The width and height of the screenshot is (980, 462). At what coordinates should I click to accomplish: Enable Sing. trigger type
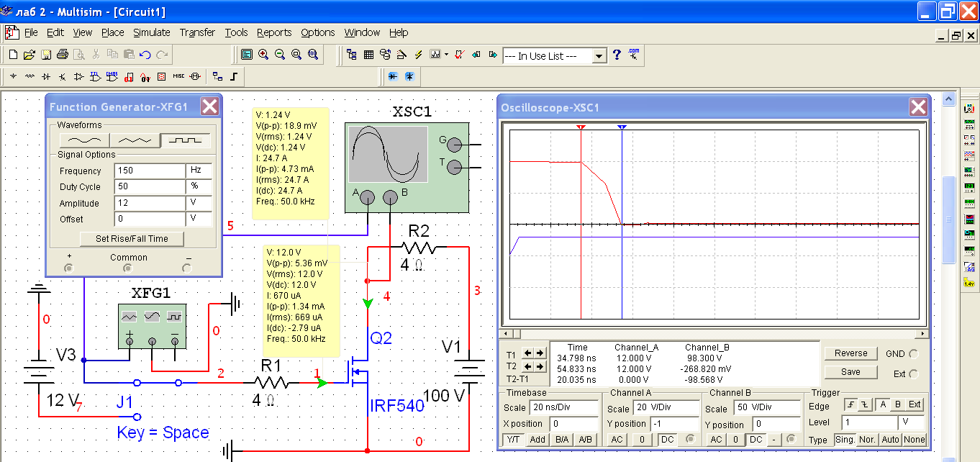[x=845, y=440]
